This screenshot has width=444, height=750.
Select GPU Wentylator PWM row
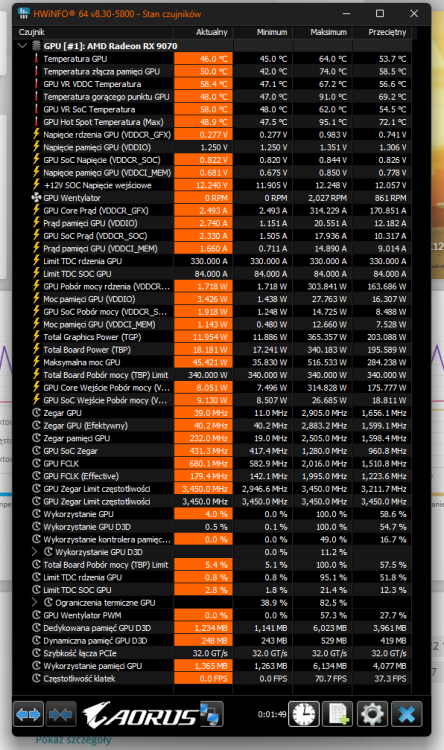coord(214,615)
